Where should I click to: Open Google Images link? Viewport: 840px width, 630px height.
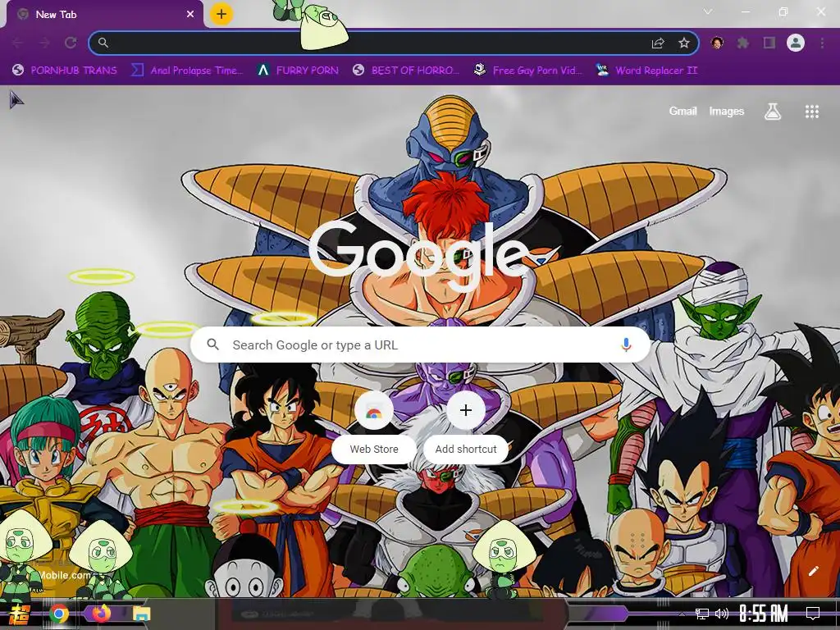click(x=727, y=111)
